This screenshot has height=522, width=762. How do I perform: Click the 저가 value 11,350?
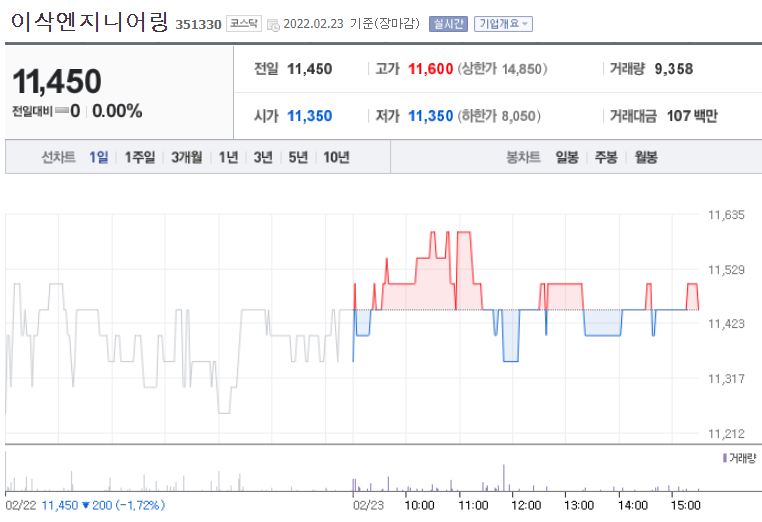point(431,116)
